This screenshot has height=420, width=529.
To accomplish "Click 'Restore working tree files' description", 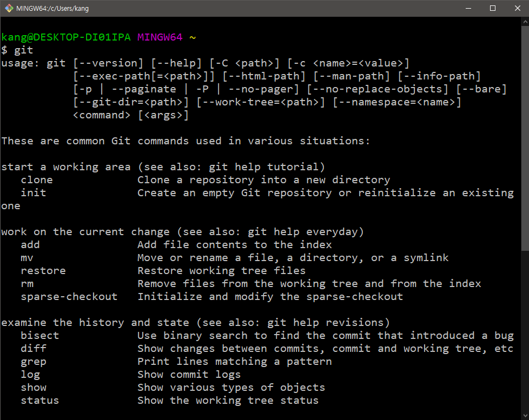I will [222, 271].
